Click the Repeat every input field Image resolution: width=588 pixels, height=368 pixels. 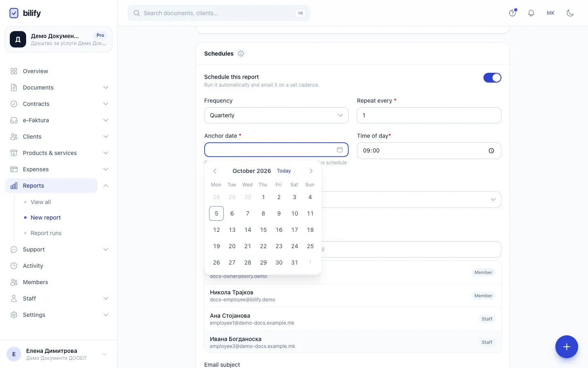coord(429,115)
